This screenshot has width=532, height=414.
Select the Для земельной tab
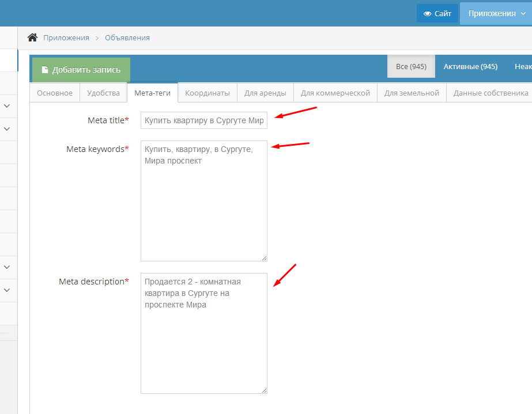click(412, 93)
